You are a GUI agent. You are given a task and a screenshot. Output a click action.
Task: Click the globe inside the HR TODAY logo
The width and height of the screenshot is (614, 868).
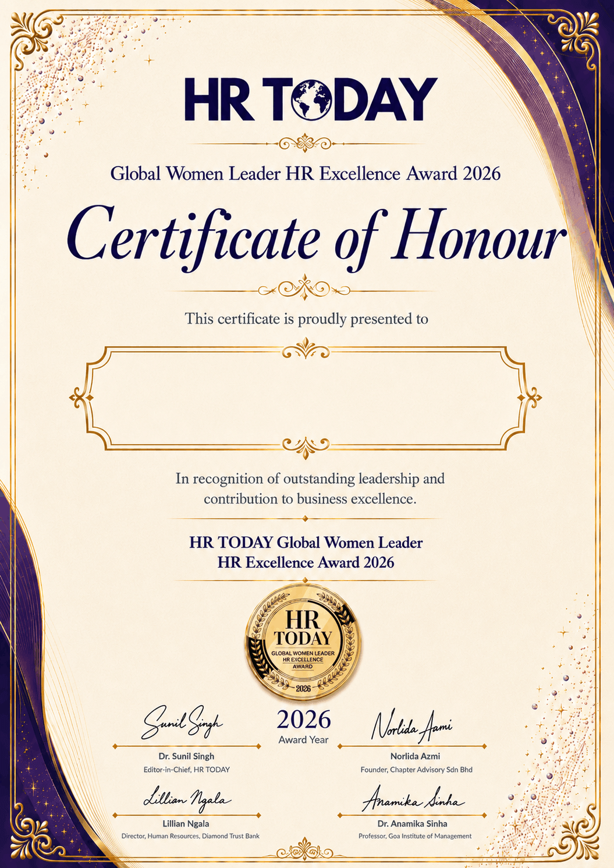[311, 100]
